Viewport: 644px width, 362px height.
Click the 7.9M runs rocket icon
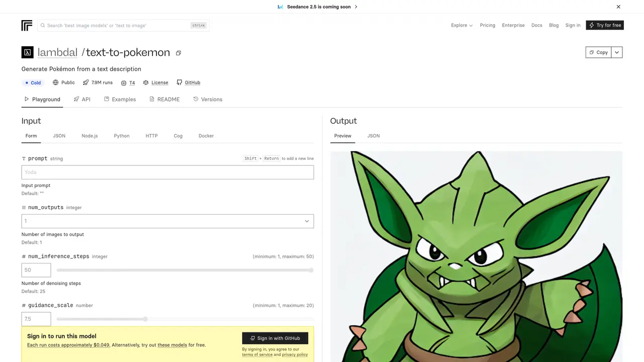pyautogui.click(x=86, y=82)
